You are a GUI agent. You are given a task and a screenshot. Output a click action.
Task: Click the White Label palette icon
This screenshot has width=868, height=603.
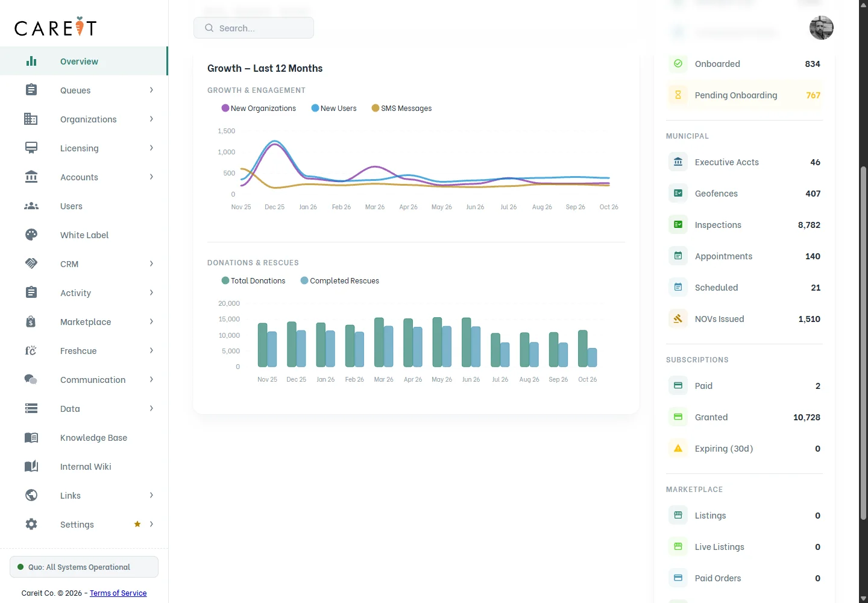(x=31, y=235)
